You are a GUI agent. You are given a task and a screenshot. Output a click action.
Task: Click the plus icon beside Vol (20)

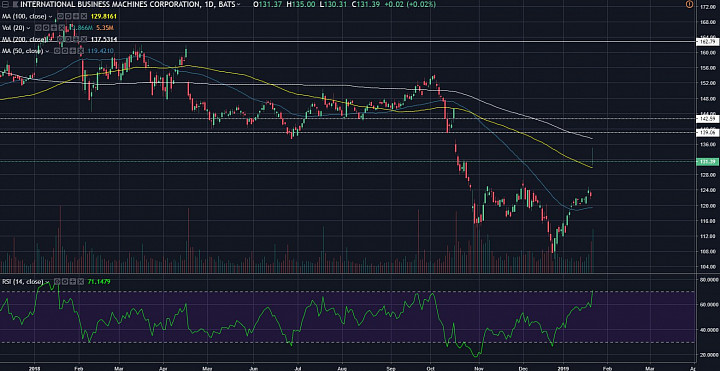pyautogui.click(x=54, y=28)
